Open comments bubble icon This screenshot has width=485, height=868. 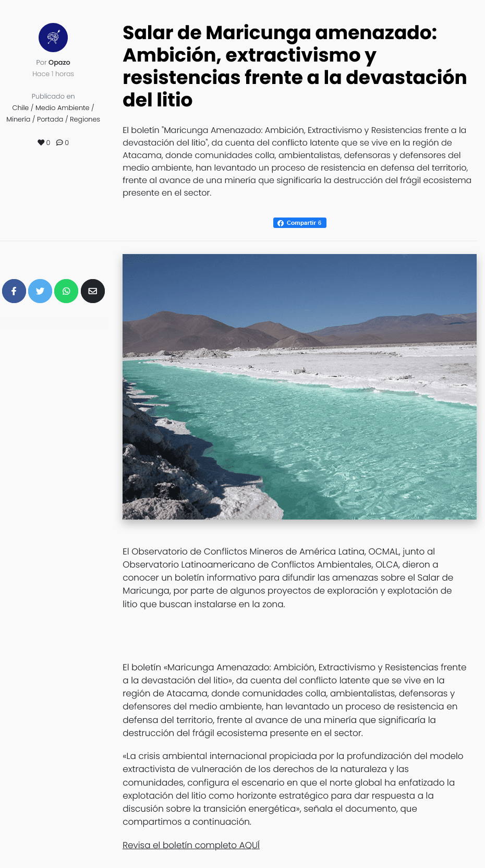[x=59, y=142]
